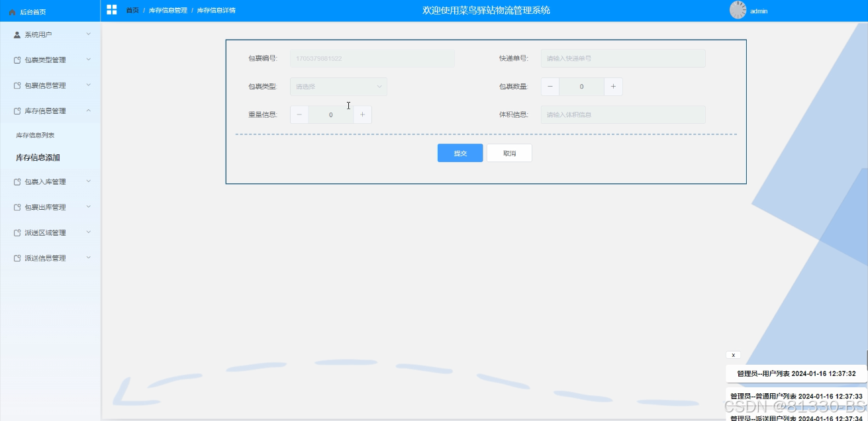This screenshot has height=421, width=868.
Task: Click the 体积信息 input field
Action: point(623,115)
